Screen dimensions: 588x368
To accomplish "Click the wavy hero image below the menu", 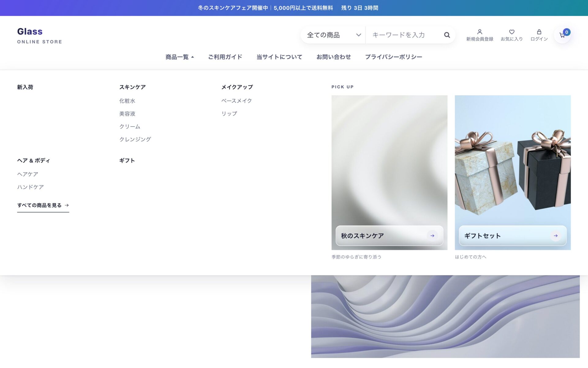I will (445, 316).
